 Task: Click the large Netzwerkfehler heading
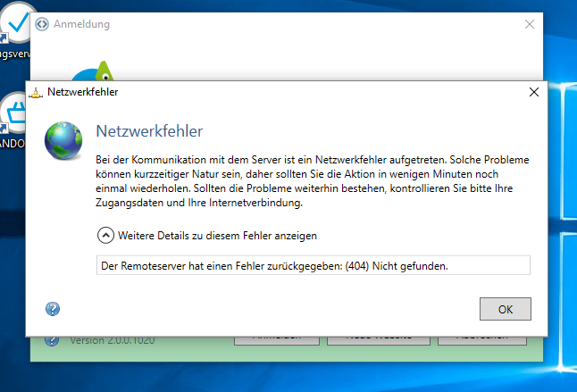[149, 131]
